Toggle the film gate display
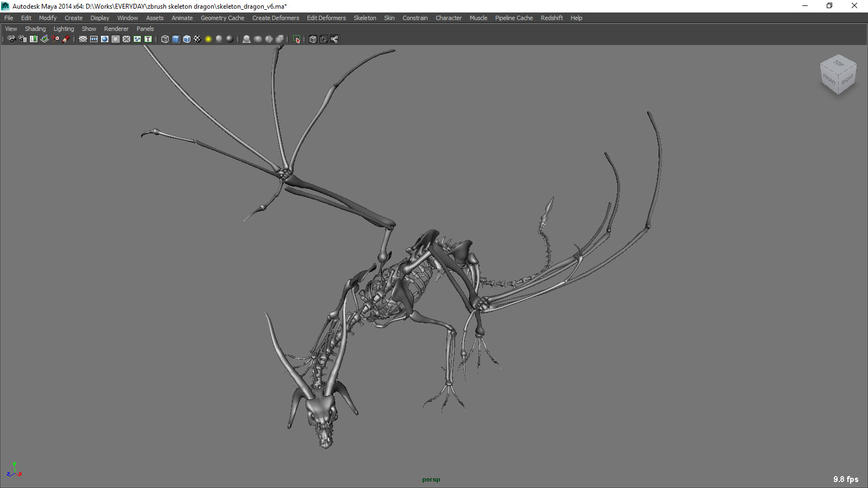Screen dimensions: 868x488 [x=94, y=38]
